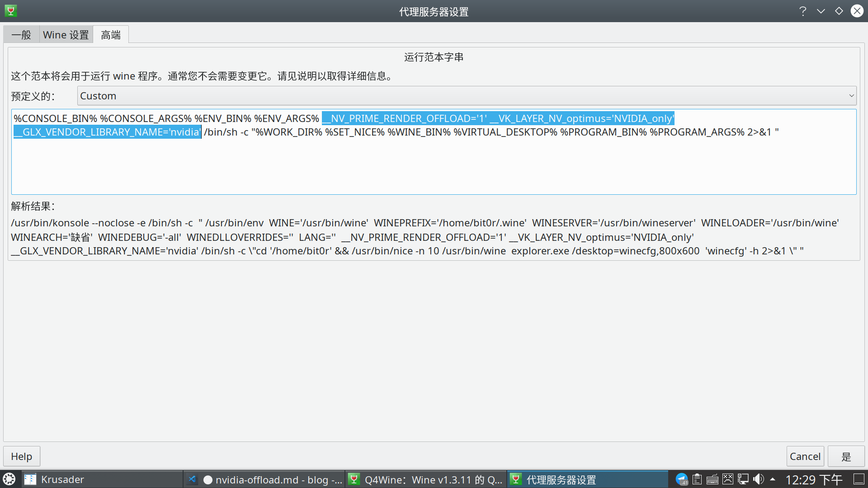This screenshot has height=488, width=868.
Task: Open the network connections tray icon
Action: click(x=743, y=479)
